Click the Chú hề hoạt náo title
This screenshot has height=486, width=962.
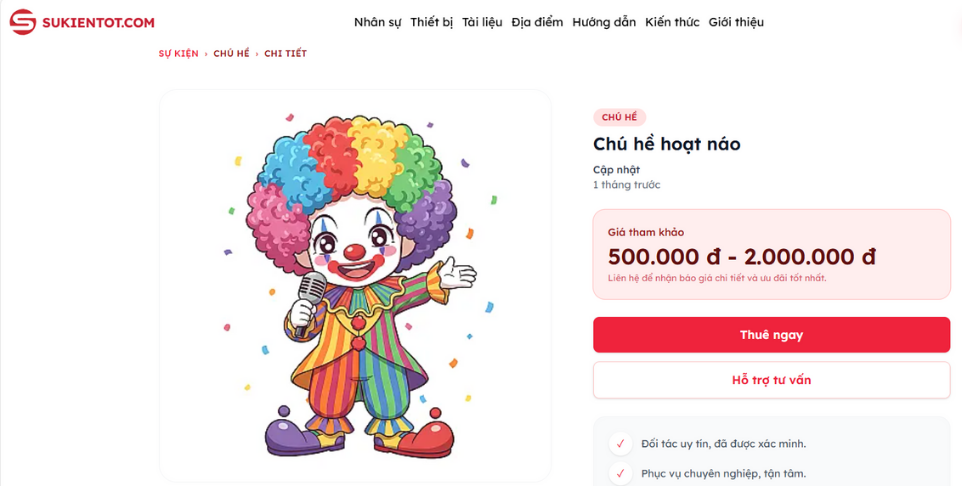click(x=666, y=144)
